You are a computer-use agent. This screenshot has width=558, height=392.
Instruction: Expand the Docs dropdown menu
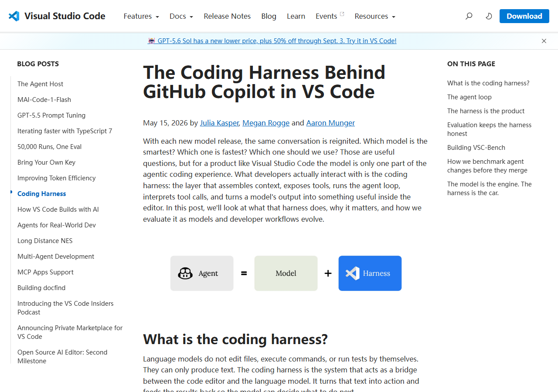(x=181, y=16)
